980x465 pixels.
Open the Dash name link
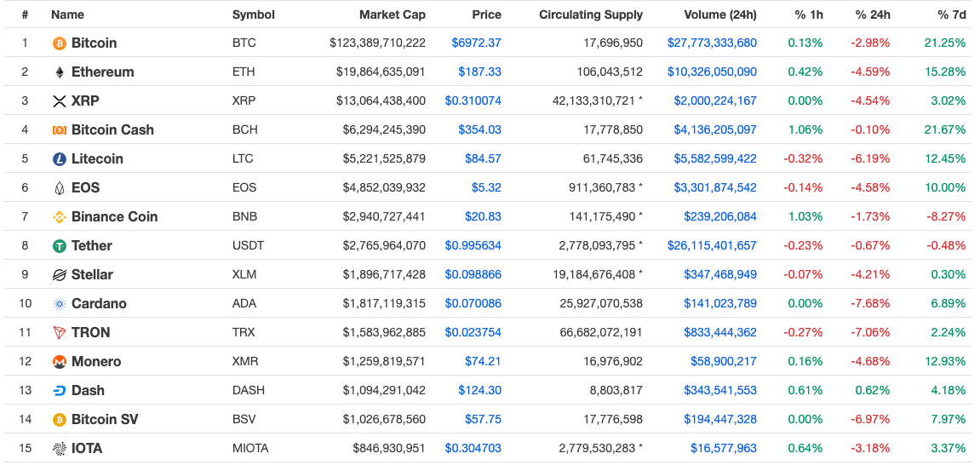click(89, 391)
